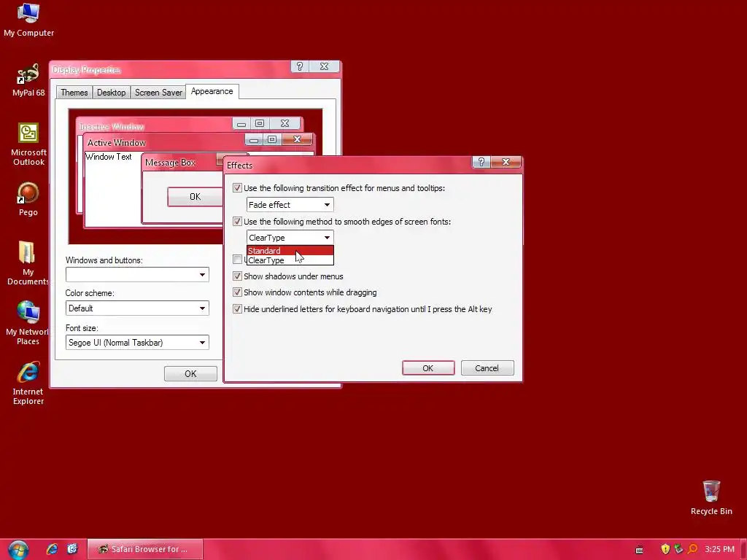The height and width of the screenshot is (560, 747).
Task: Collapse the ClearType font smoothing dropdown
Action: coord(290,238)
